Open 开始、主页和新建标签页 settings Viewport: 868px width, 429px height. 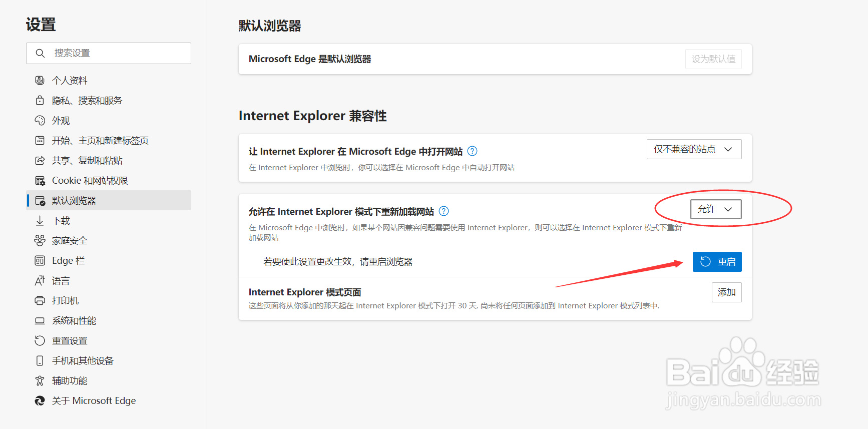click(x=109, y=140)
